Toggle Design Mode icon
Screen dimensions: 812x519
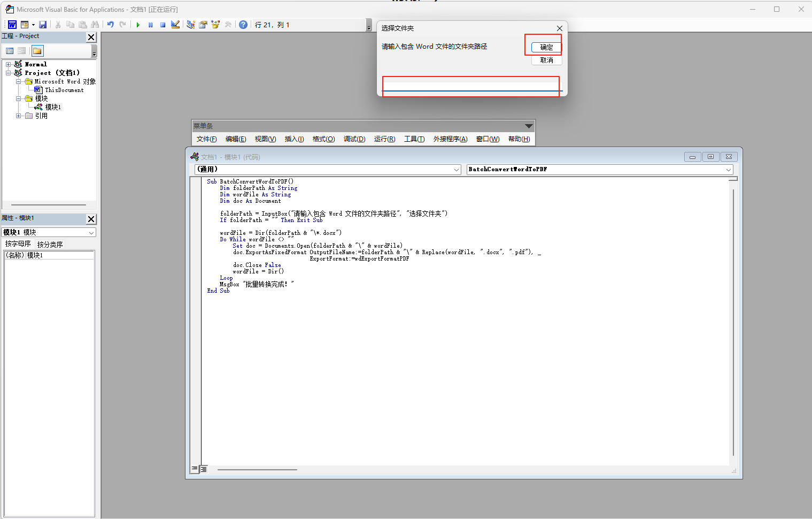pyautogui.click(x=175, y=25)
